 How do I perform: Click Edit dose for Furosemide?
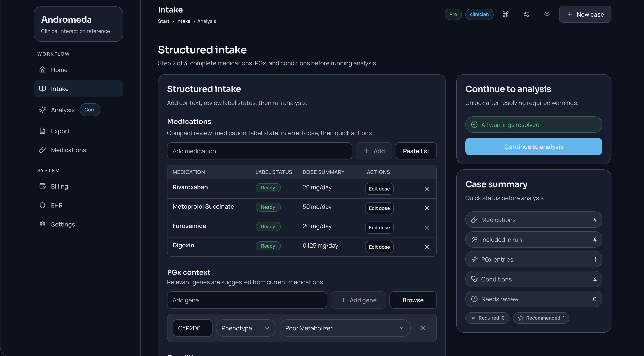pos(379,228)
